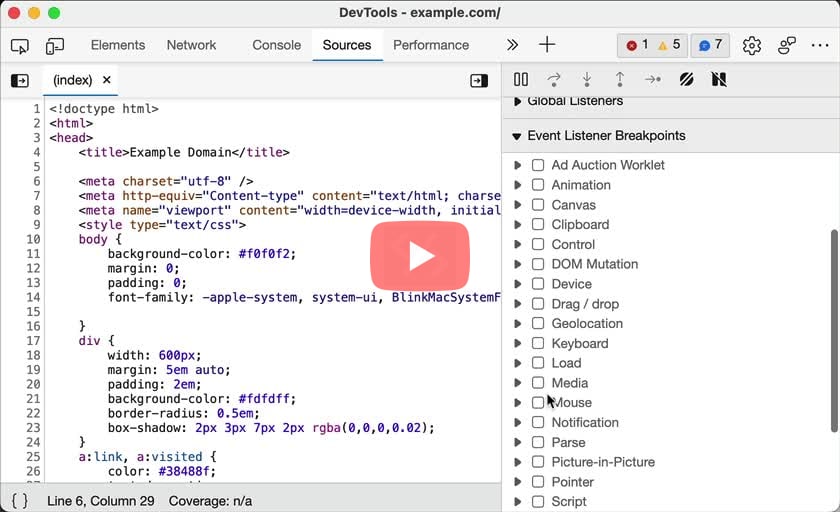Check the Keyboard breakpoint category

[538, 343]
